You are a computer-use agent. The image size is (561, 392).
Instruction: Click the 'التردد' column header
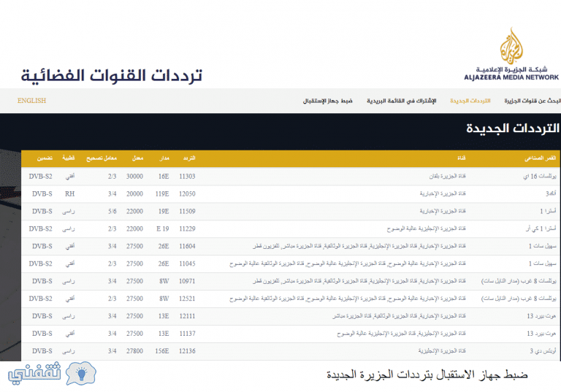[x=189, y=158]
